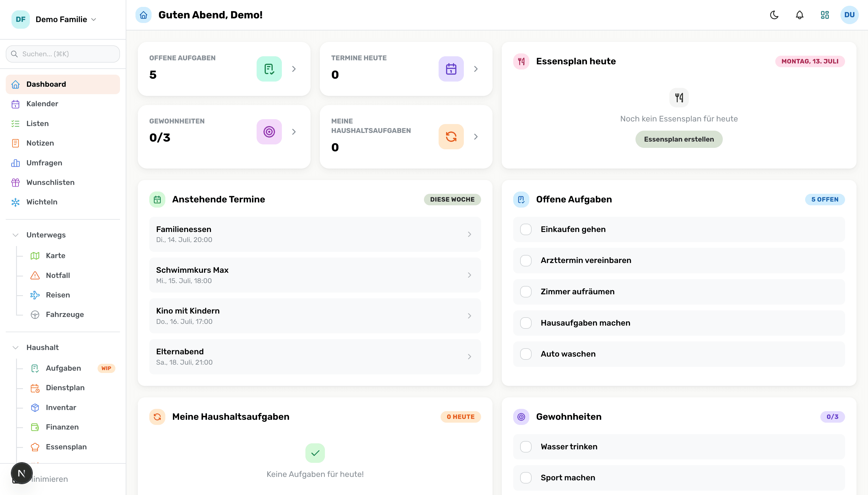
Task: Open Meine Haushaltsaufgaben stat card chevron
Action: (476, 136)
